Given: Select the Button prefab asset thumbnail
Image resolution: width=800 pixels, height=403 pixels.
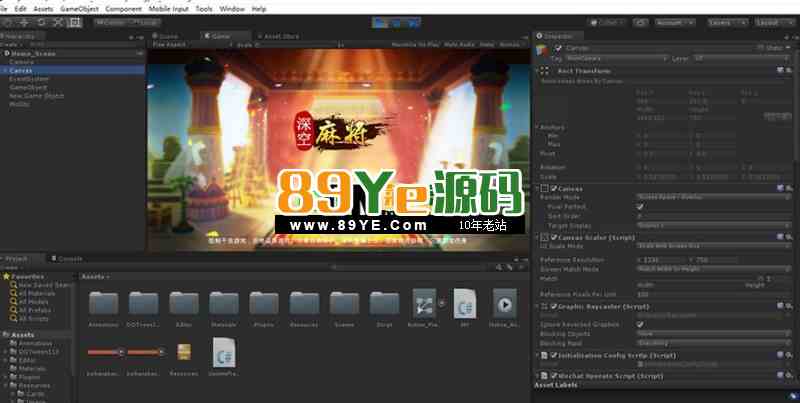Looking at the screenshot, I should tap(424, 304).
